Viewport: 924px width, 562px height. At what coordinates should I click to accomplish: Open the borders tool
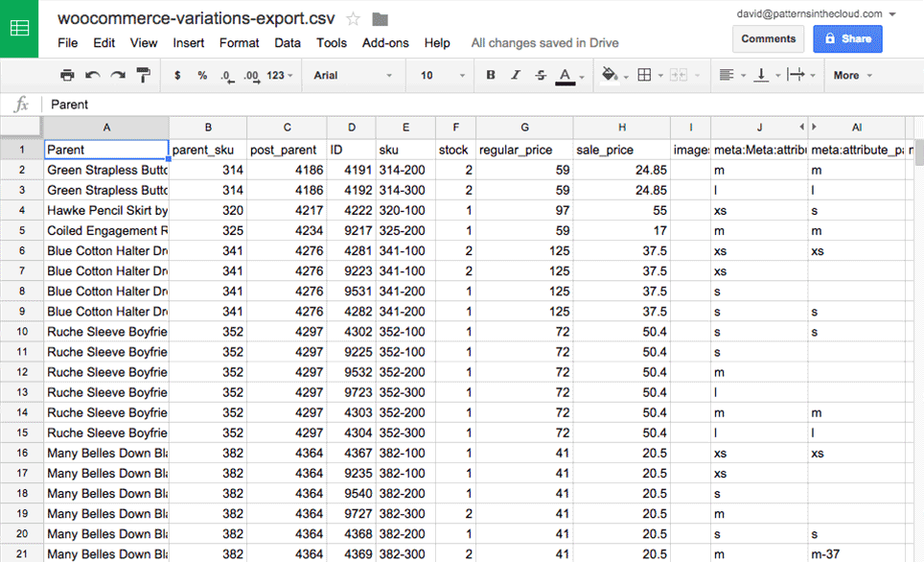645,75
